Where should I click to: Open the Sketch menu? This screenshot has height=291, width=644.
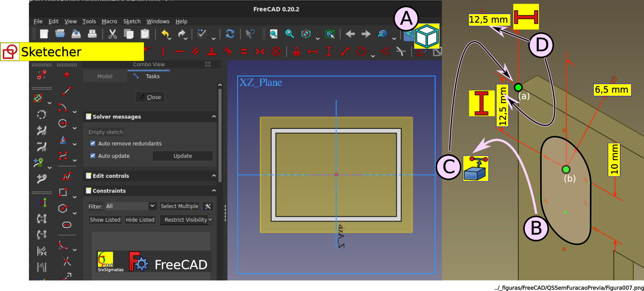click(132, 21)
